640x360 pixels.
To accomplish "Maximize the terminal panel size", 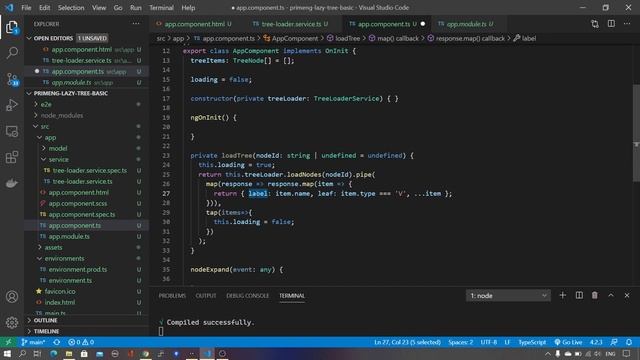I will [x=611, y=295].
